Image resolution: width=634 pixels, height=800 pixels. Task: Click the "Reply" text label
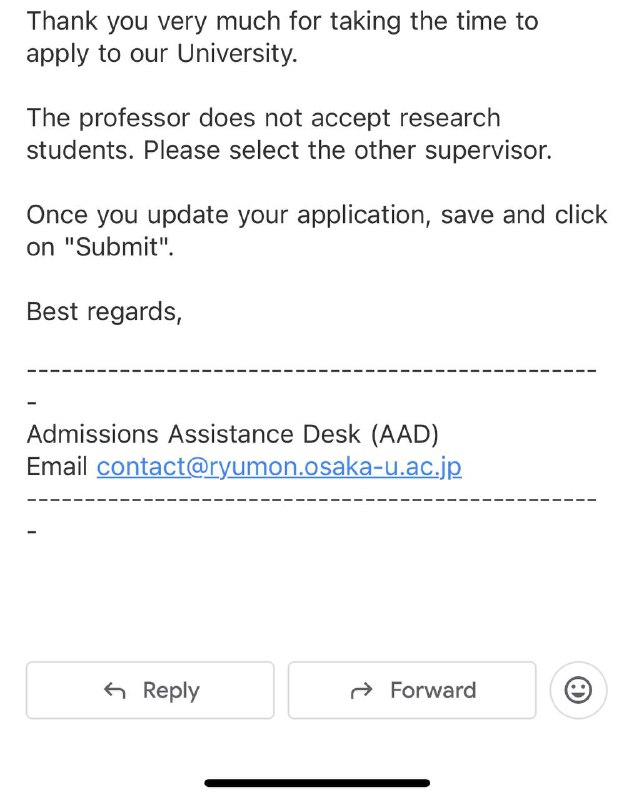171,691
